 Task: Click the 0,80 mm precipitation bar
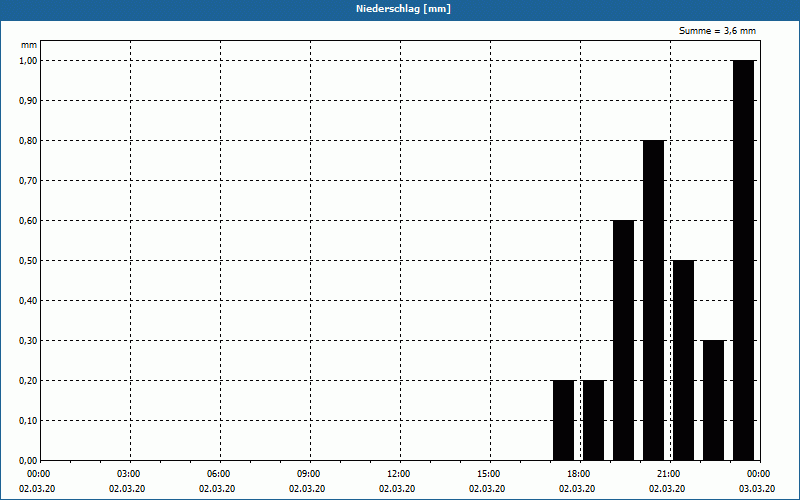[654, 300]
